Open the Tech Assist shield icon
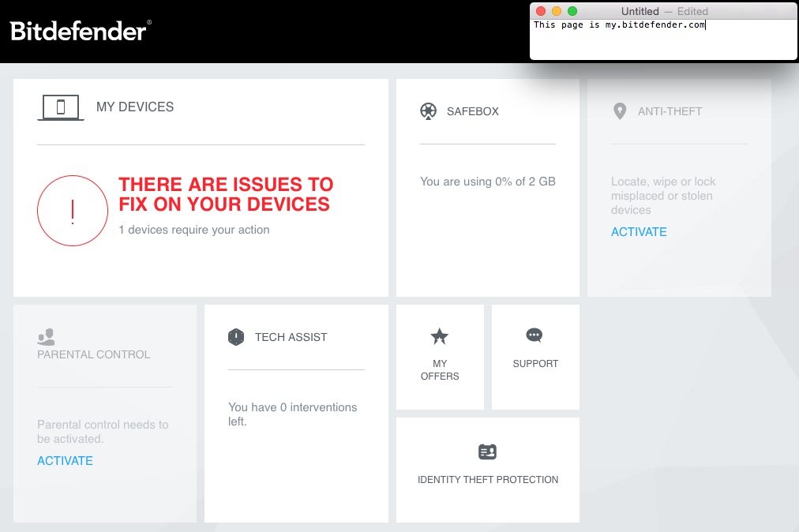Screen dimensions: 799x532 (236, 336)
